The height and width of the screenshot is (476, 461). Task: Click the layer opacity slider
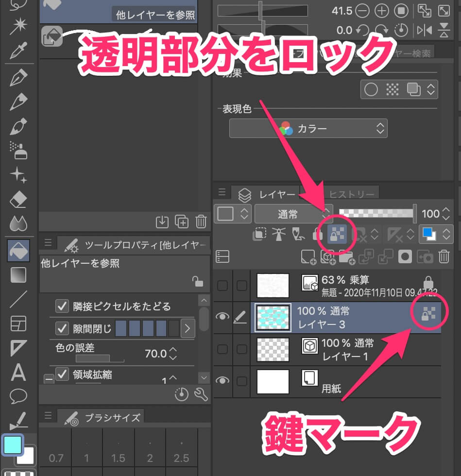coord(376,213)
